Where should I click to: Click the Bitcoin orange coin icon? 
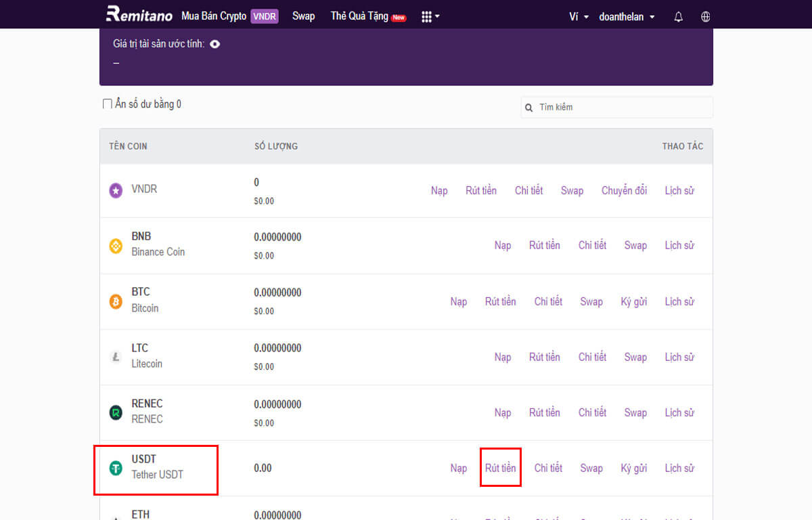(116, 301)
